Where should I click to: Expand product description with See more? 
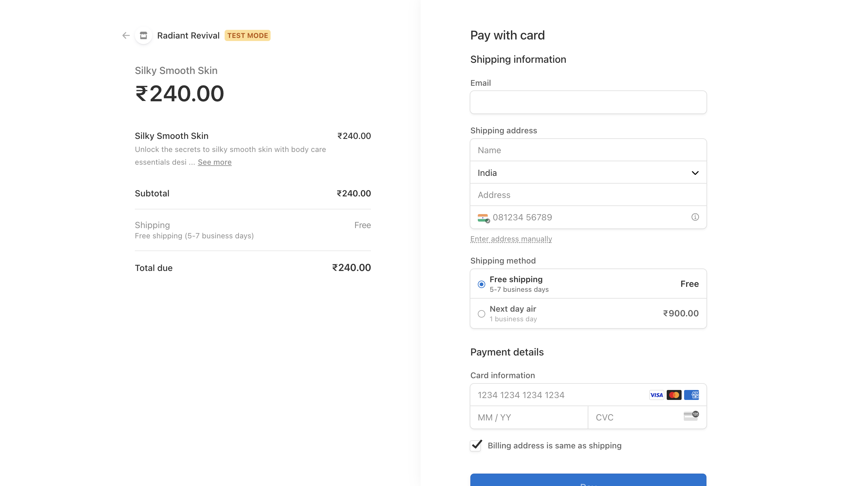coord(214,162)
